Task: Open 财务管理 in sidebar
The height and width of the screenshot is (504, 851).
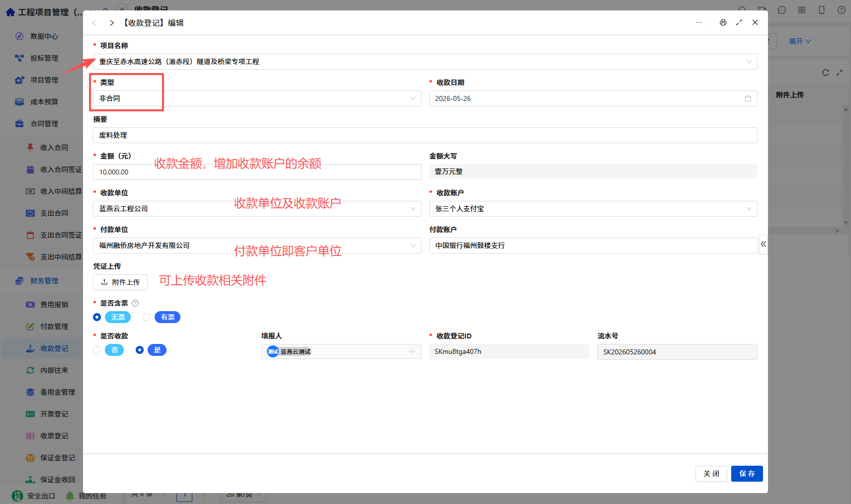Action: [44, 281]
